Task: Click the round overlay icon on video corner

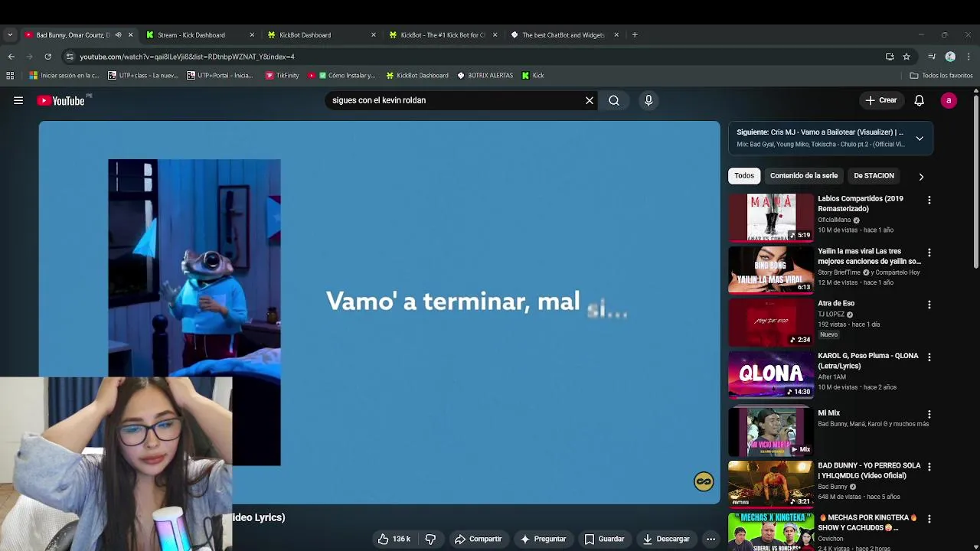Action: pos(704,481)
